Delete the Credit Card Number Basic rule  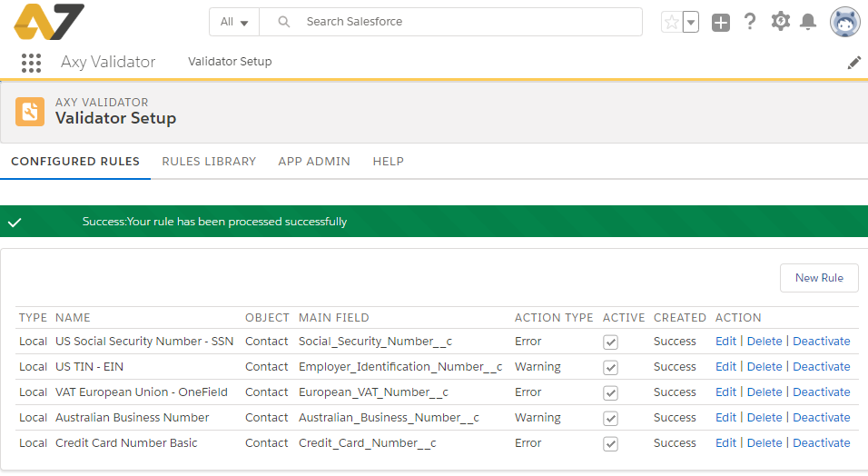pos(764,443)
